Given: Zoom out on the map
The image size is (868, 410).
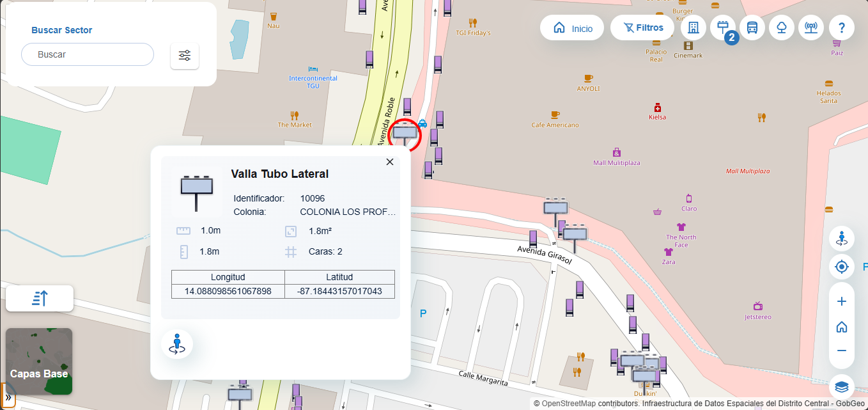Looking at the screenshot, I should coord(842,351).
